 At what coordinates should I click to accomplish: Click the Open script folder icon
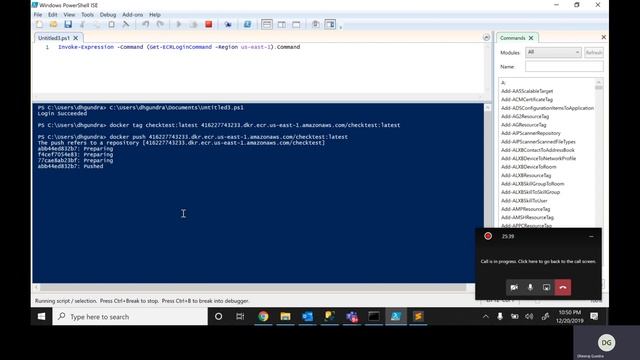click(x=53, y=24)
